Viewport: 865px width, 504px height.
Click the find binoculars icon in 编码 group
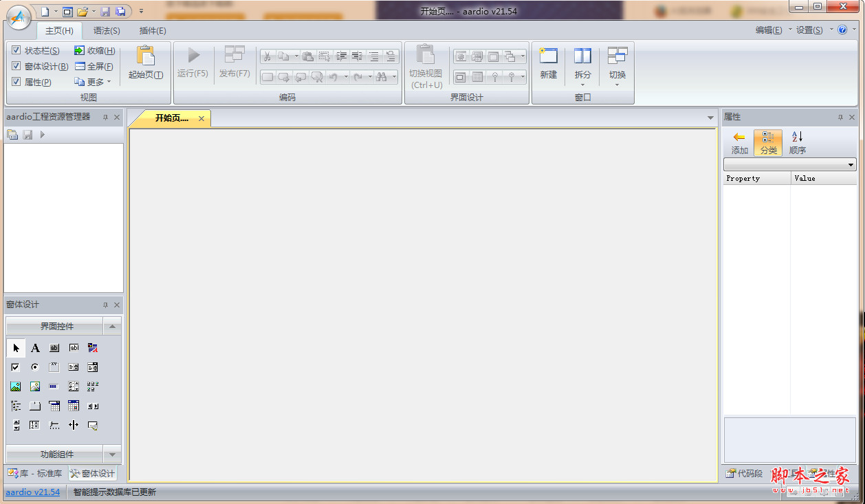point(381,77)
